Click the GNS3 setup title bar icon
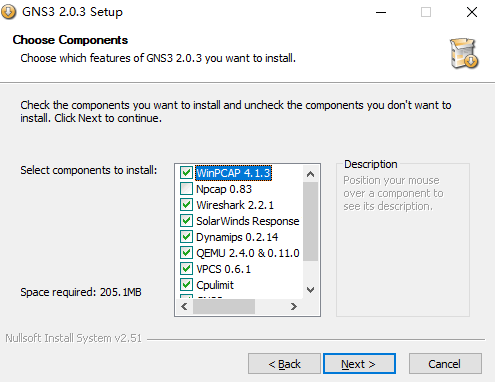The height and width of the screenshot is (382, 495). (8, 12)
